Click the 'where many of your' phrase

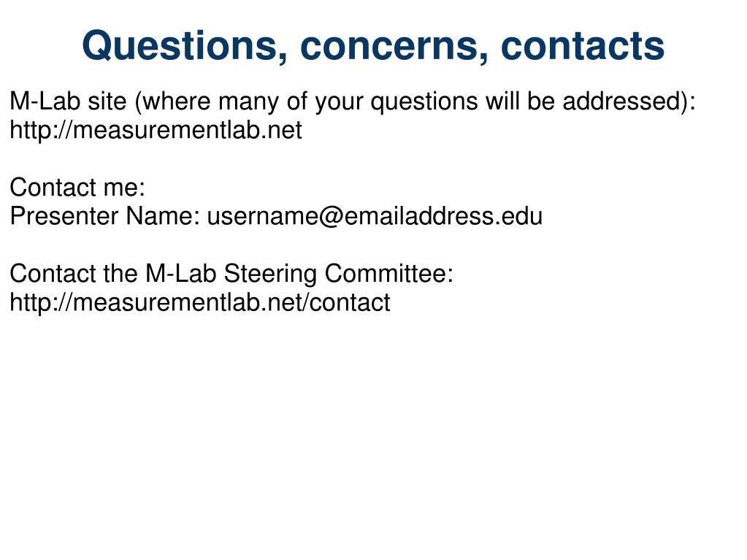coord(253,102)
